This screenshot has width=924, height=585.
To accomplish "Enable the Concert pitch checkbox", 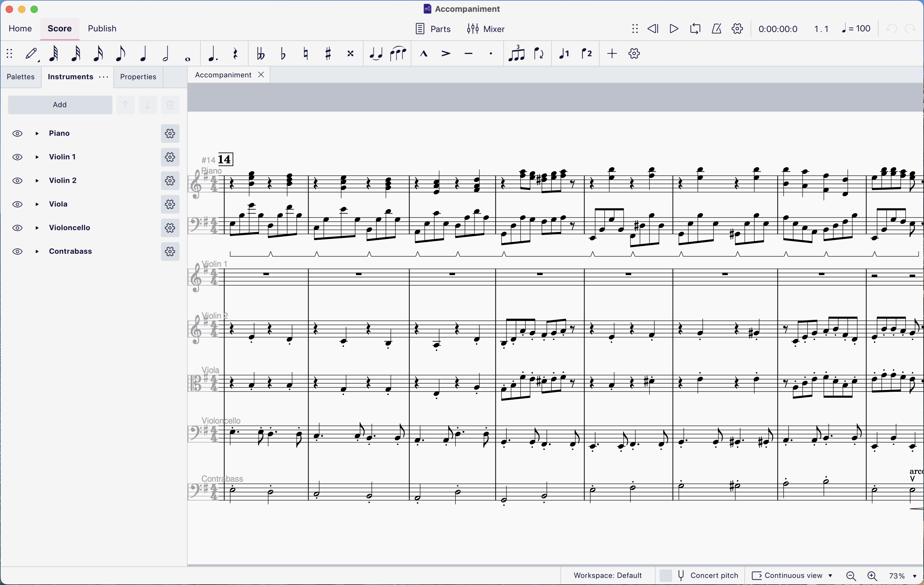I will (666, 575).
